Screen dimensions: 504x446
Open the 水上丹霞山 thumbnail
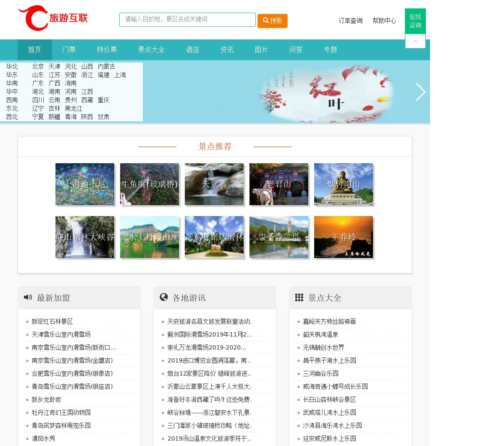pos(150,237)
